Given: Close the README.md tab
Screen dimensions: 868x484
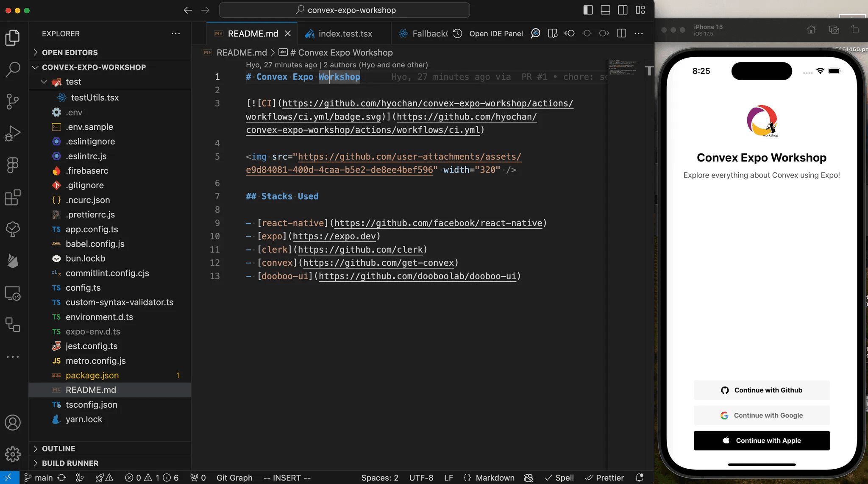Looking at the screenshot, I should [x=288, y=33].
